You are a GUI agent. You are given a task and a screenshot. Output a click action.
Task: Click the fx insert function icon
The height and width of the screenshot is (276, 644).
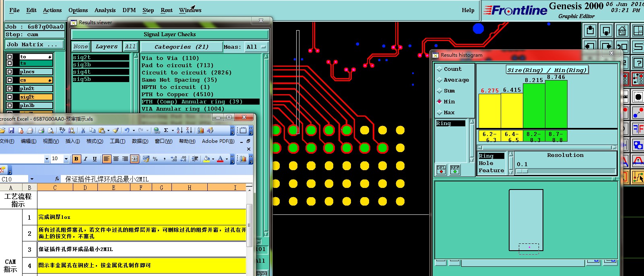click(x=57, y=179)
